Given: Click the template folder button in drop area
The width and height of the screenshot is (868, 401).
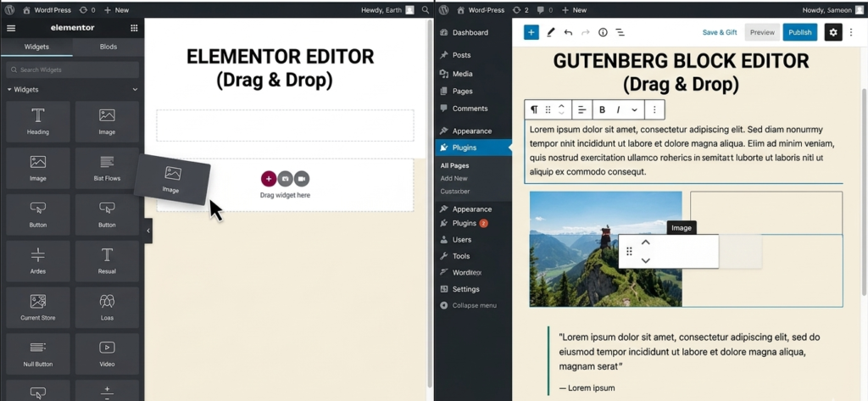Looking at the screenshot, I should coord(285,178).
